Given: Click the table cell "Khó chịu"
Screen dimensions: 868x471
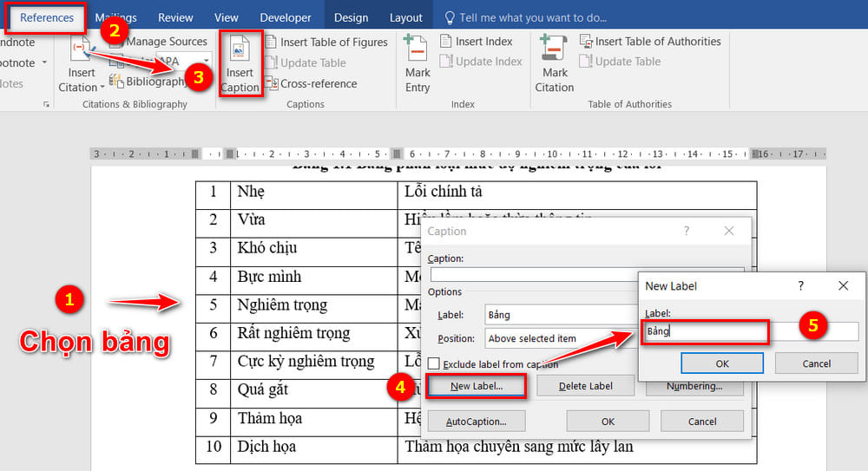Looking at the screenshot, I should coord(314,252).
